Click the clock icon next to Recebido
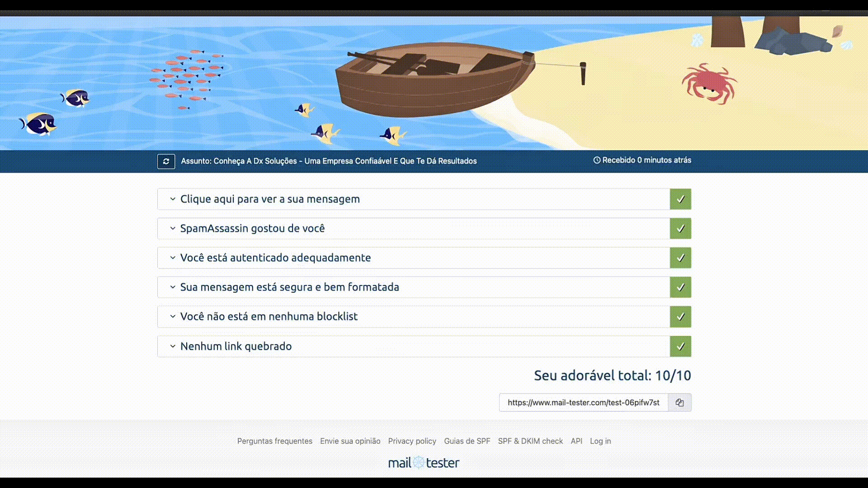The width and height of the screenshot is (868, 488). click(597, 160)
